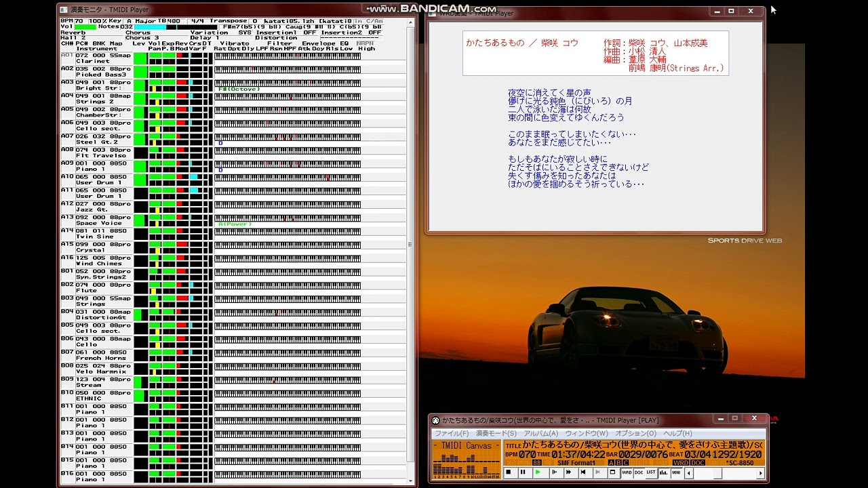The width and height of the screenshot is (868, 488).
Task: Click the seek bar right arrow
Action: click(x=760, y=473)
